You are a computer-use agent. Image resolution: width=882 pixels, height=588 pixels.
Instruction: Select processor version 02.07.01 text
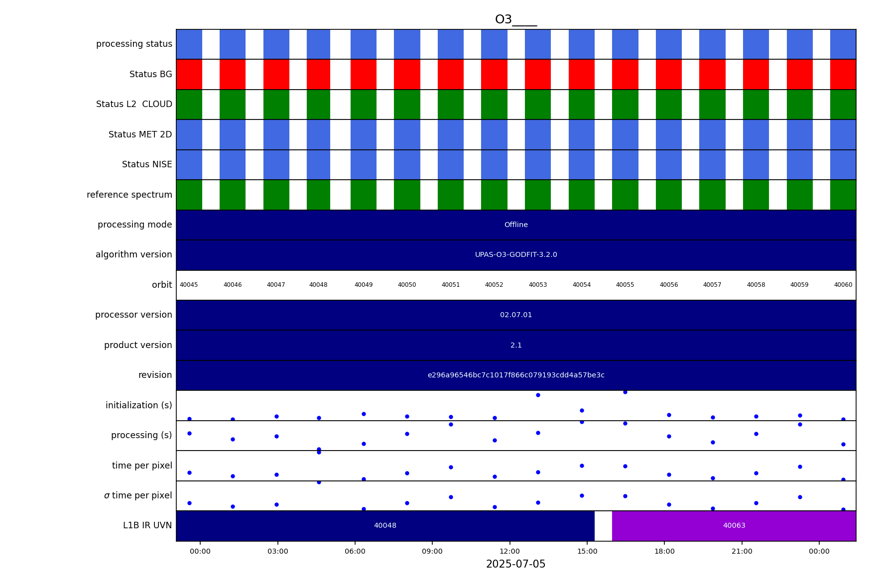click(515, 315)
